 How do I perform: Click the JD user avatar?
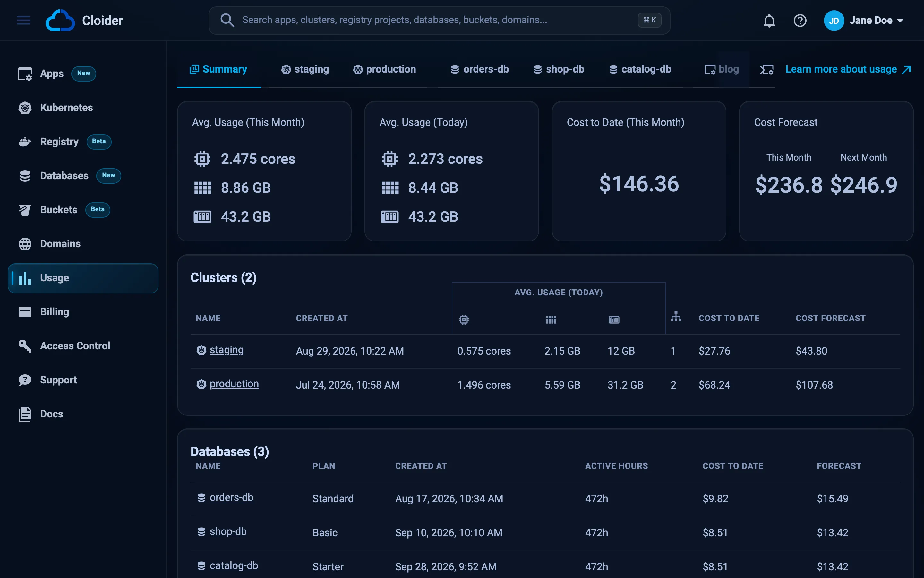[x=834, y=21]
